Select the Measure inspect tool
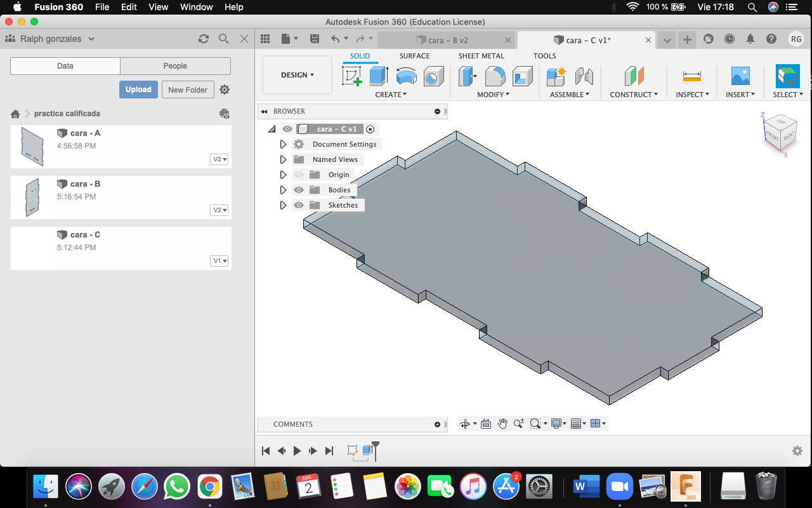 (x=691, y=76)
